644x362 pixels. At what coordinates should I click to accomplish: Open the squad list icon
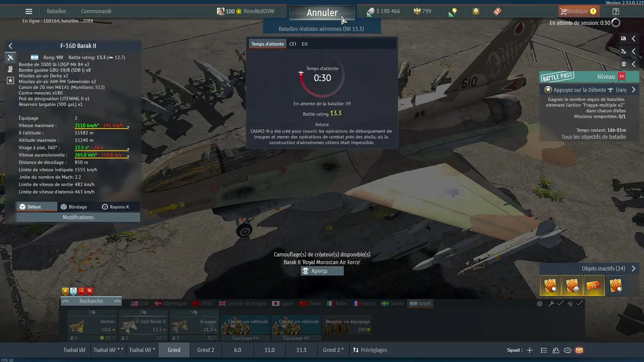coord(544,350)
